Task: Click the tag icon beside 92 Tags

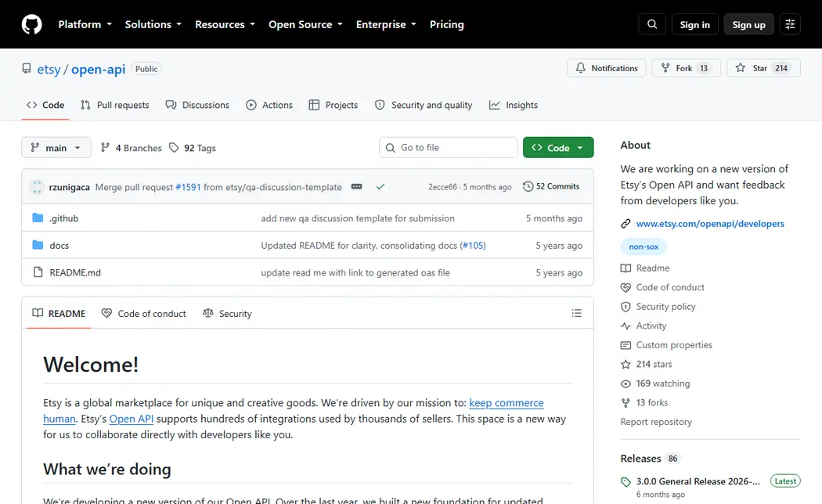Action: tap(174, 148)
